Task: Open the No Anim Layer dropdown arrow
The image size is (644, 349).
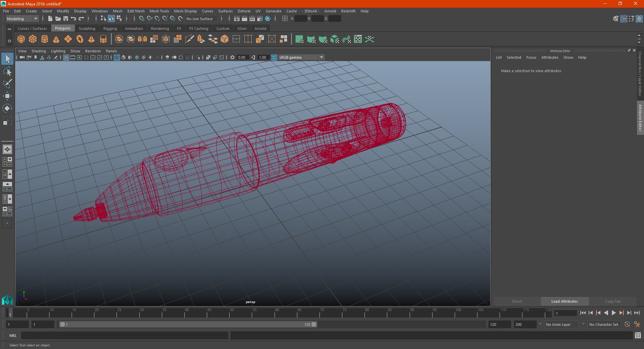Action: [540, 325]
